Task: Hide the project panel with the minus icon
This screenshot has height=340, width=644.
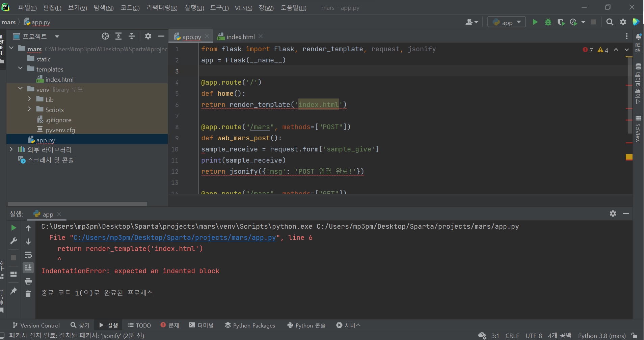Action: pyautogui.click(x=161, y=36)
